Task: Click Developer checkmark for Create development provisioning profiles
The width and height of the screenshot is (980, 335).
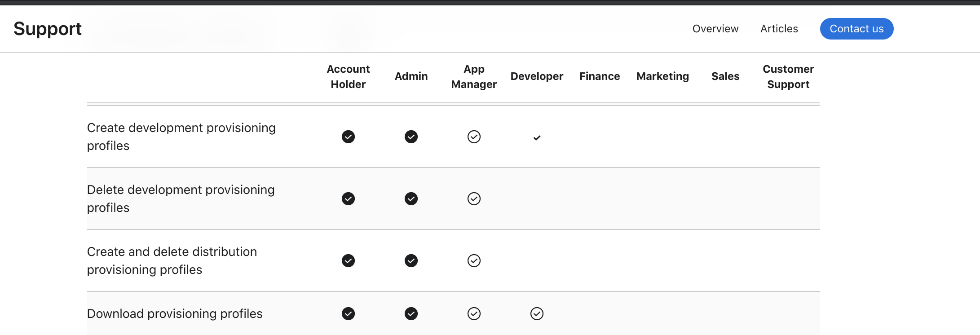Action: point(537,138)
